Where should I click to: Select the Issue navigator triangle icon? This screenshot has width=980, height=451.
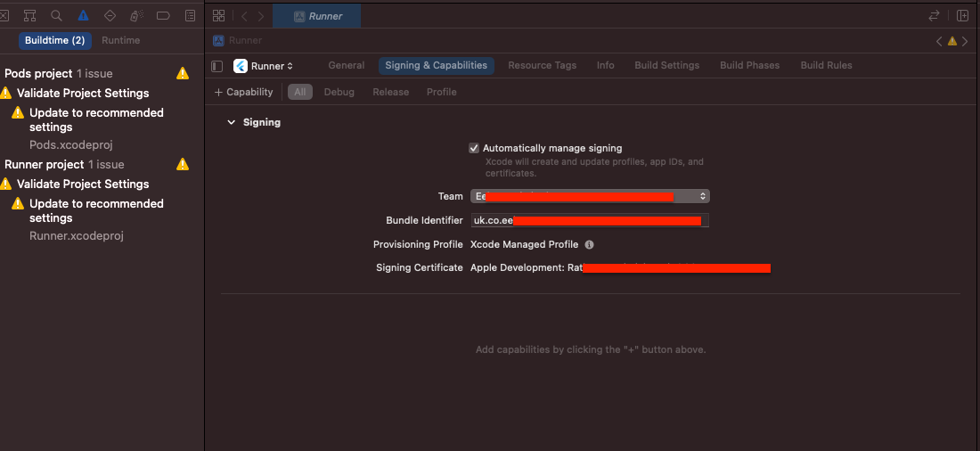point(83,16)
